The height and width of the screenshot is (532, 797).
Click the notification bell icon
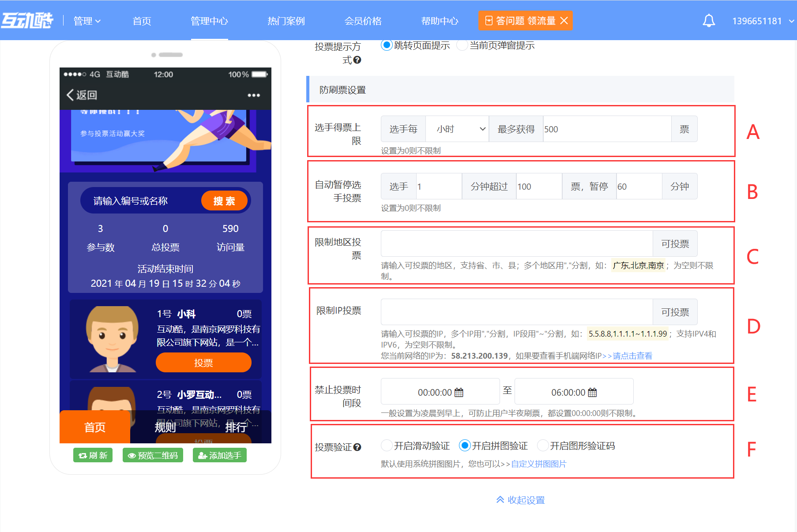[709, 21]
